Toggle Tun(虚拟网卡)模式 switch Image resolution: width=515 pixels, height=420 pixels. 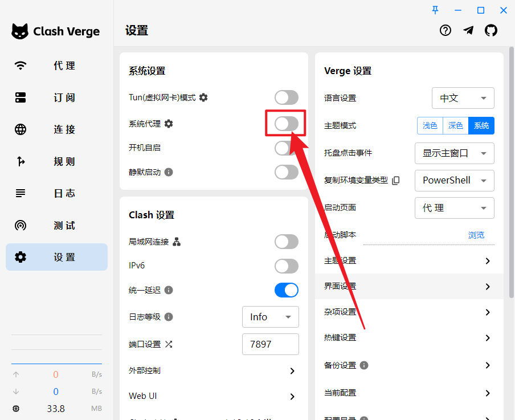tap(287, 97)
